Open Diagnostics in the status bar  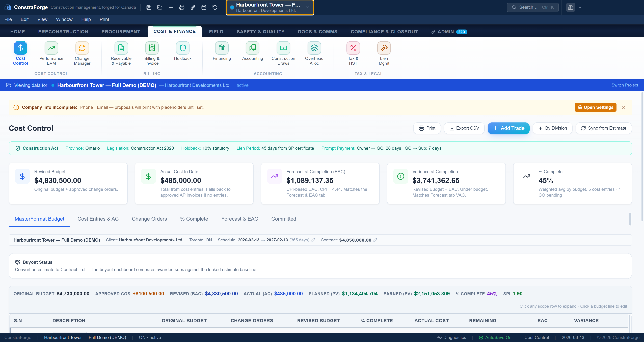[451, 337]
